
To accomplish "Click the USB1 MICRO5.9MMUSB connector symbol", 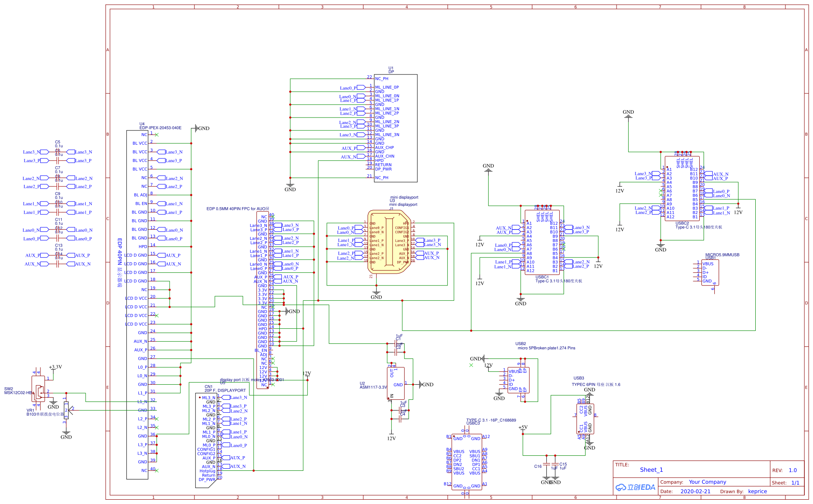I will 710,273.
